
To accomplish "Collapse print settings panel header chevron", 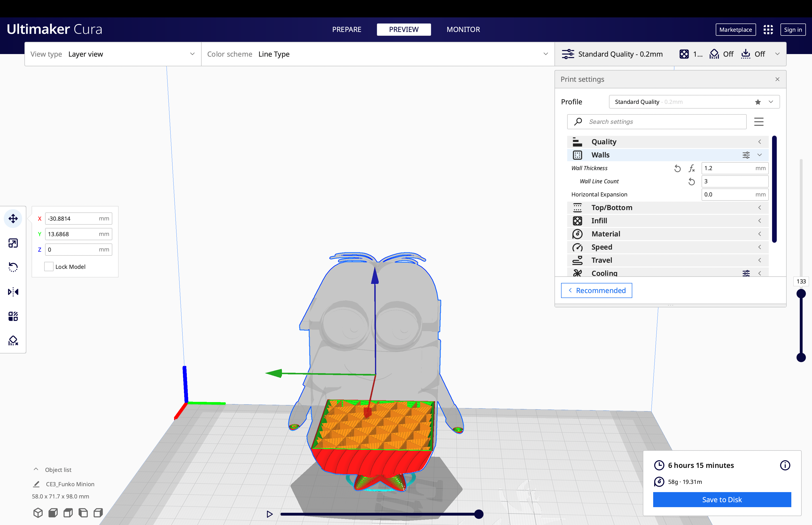I will pos(777,54).
